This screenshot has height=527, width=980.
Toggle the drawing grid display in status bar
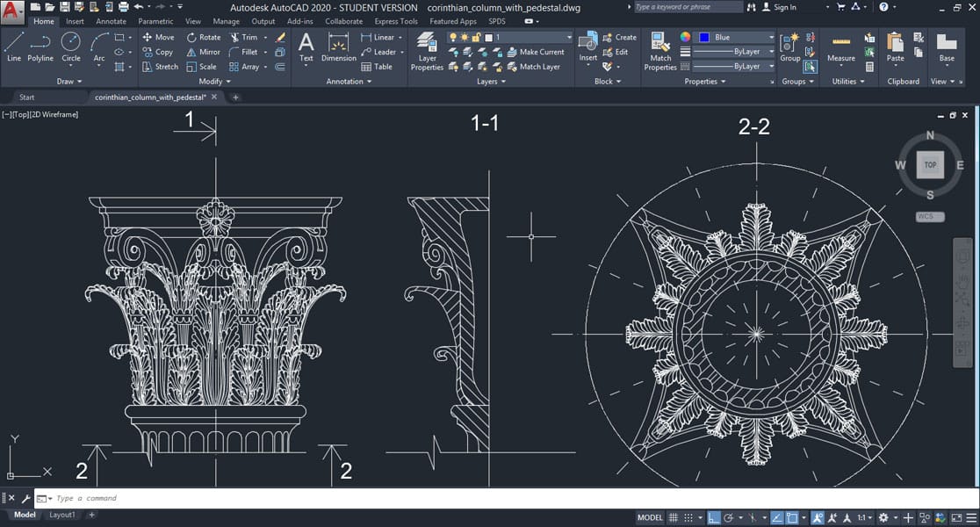click(674, 517)
